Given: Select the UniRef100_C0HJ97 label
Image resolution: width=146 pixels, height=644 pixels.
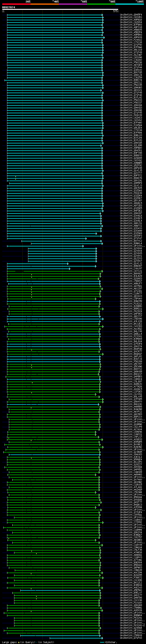Looking at the screenshot, I should coord(131,268).
